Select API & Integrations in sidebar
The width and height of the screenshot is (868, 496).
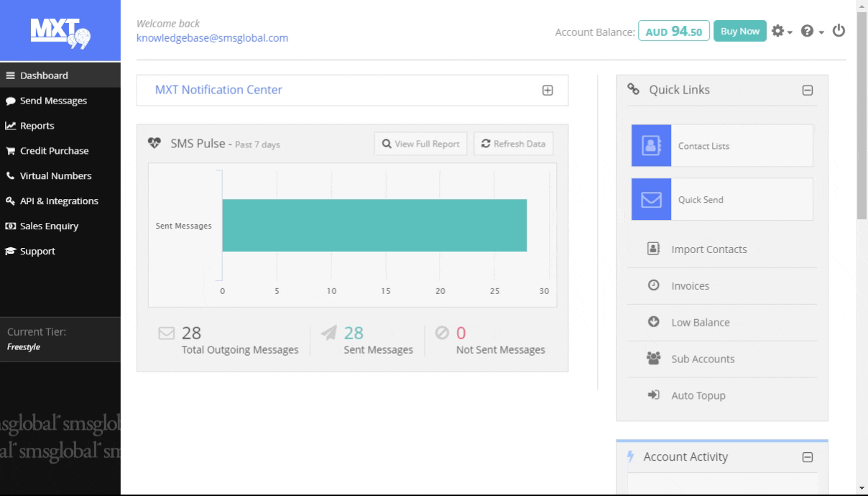(59, 201)
